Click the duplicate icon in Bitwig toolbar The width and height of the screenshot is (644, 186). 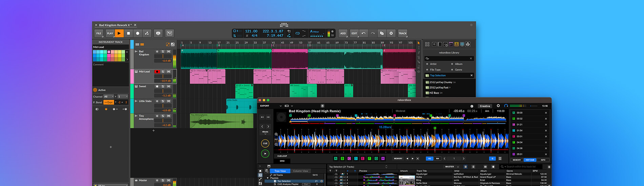(382, 33)
